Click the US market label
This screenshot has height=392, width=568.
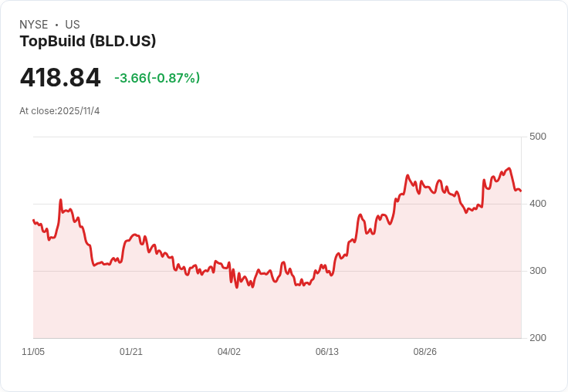point(73,25)
